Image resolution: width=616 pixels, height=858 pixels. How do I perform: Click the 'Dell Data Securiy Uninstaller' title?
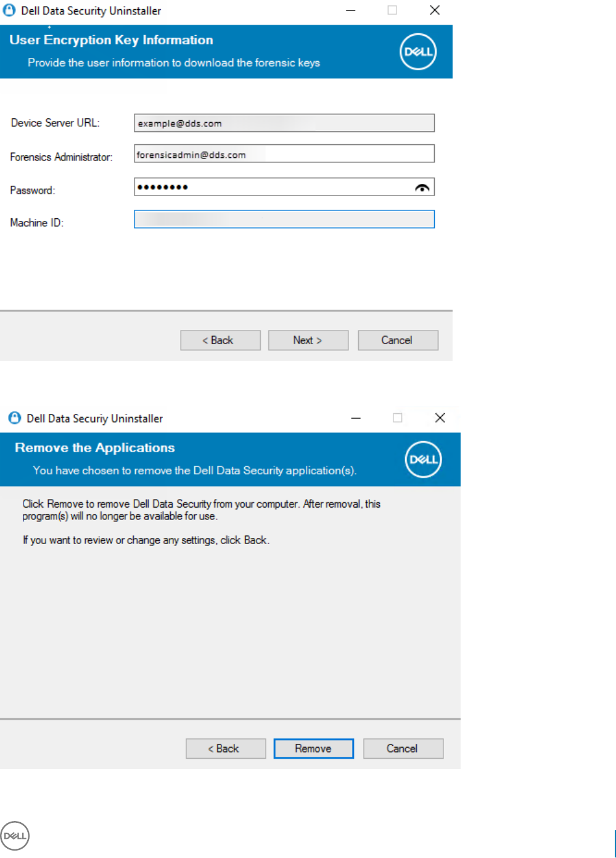click(95, 418)
